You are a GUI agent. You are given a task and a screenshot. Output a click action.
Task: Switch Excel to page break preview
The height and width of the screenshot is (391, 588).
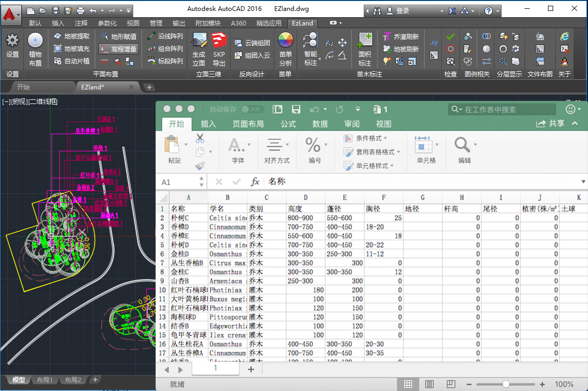tap(451, 384)
